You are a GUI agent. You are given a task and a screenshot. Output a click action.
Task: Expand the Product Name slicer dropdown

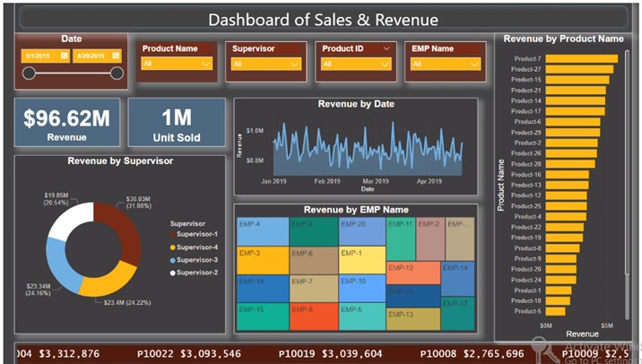tap(205, 65)
